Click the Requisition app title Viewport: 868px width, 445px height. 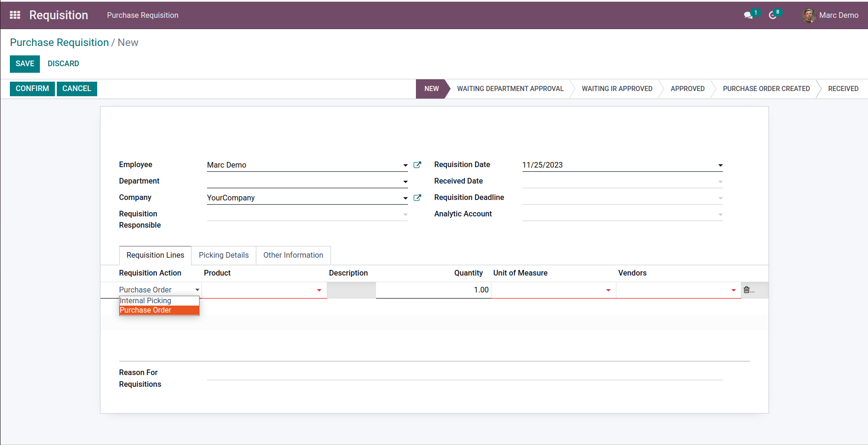(59, 15)
